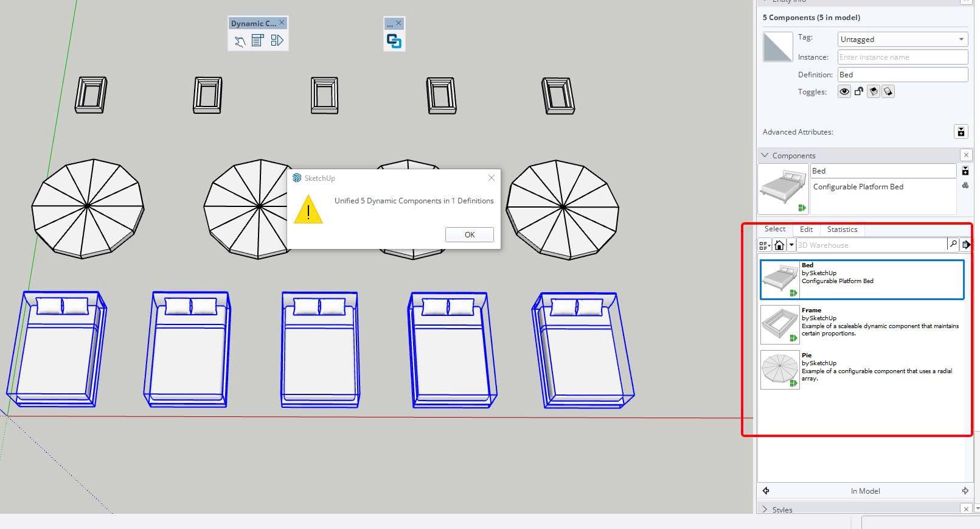The width and height of the screenshot is (980, 529).
Task: Open the Component Attributes icon
Action: pos(277,41)
